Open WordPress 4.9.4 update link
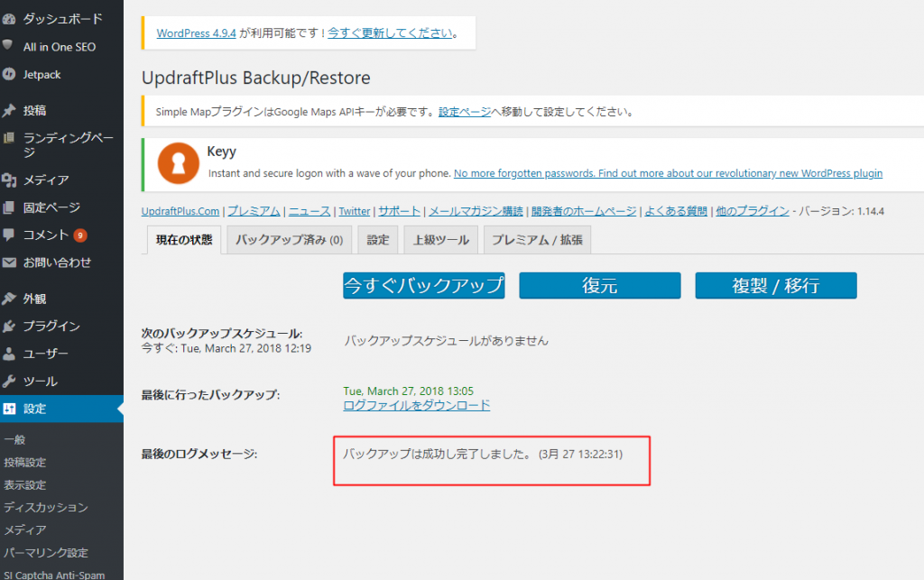 196,33
